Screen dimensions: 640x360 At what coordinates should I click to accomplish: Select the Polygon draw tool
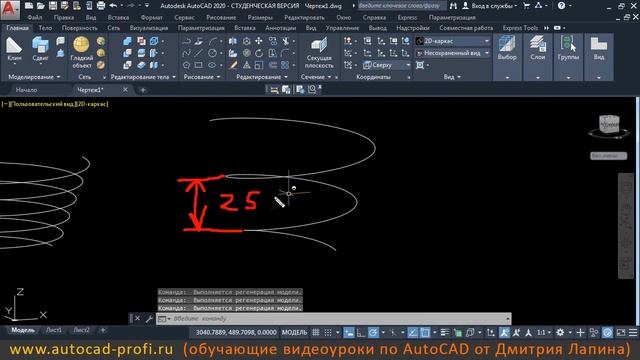tap(187, 65)
